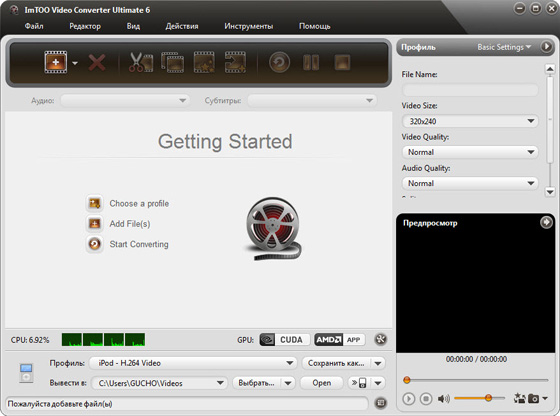Screen dimensions: 560x416
Task: Click the snapshot folder icon in preview controls
Action: point(520,398)
